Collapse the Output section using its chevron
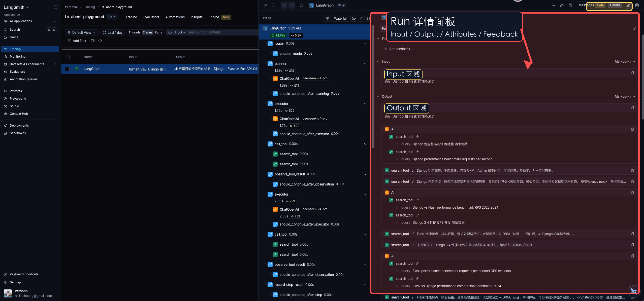This screenshot has width=644, height=301. [x=378, y=96]
